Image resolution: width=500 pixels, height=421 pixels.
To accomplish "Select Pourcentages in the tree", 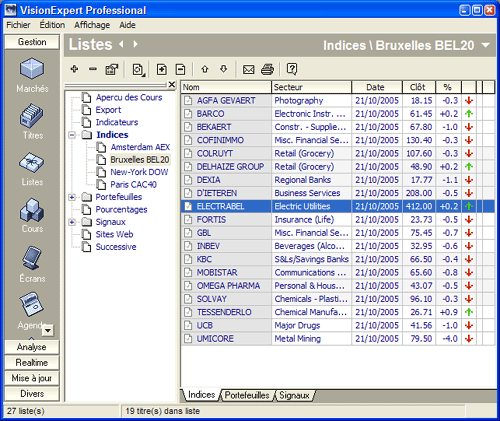I will click(x=121, y=210).
